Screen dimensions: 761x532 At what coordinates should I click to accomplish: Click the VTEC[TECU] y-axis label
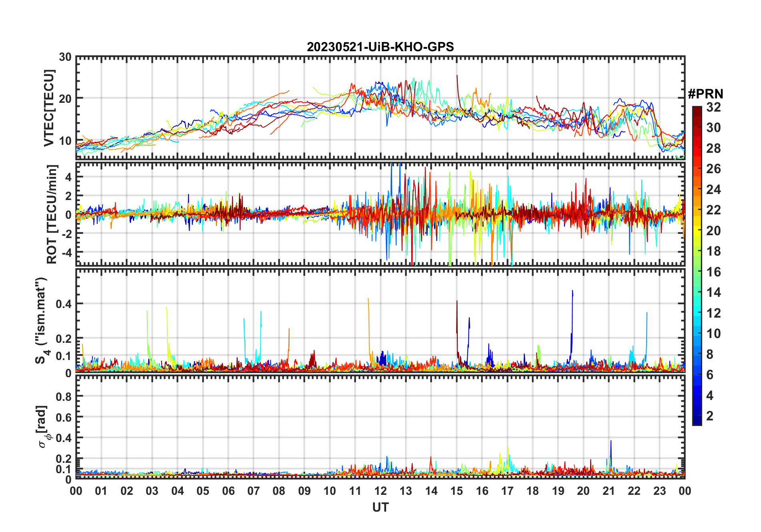[49, 108]
